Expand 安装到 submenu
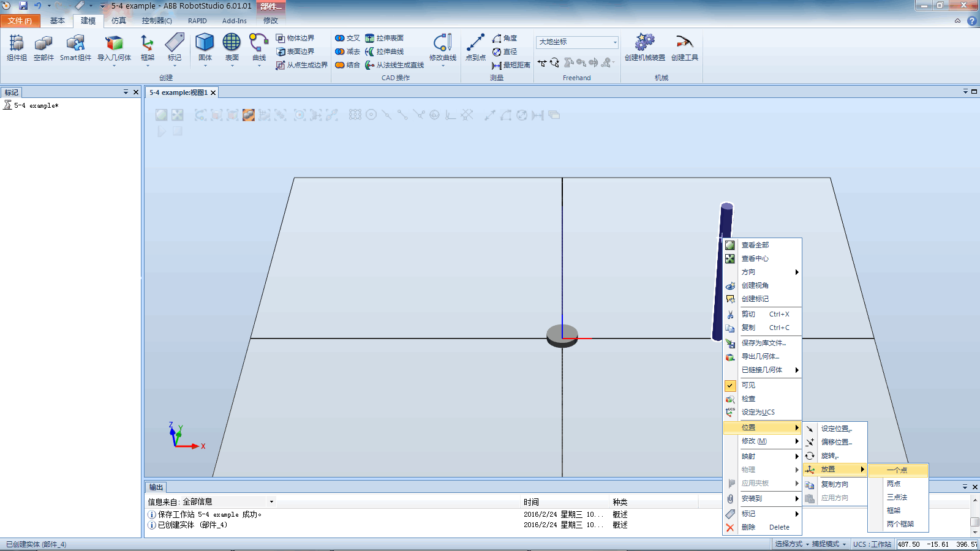The width and height of the screenshot is (980, 551). tap(763, 498)
